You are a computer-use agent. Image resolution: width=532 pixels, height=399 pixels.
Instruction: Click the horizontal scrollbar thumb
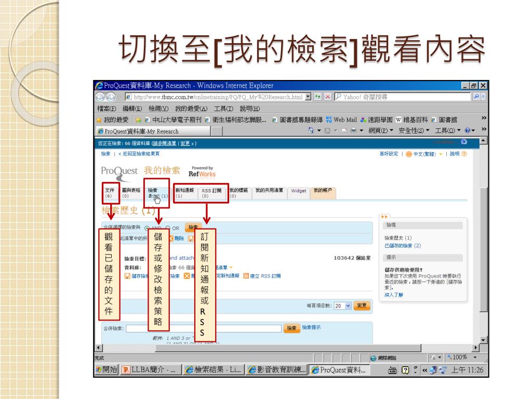[x=288, y=348]
